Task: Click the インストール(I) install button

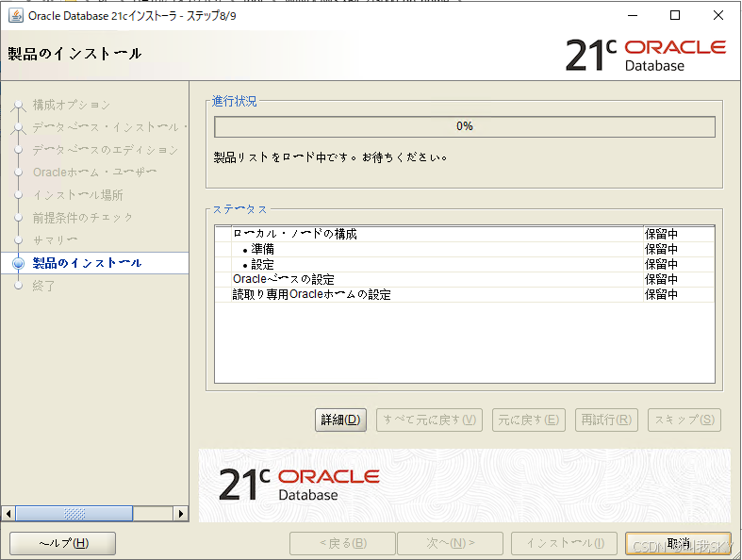Action: click(565, 543)
